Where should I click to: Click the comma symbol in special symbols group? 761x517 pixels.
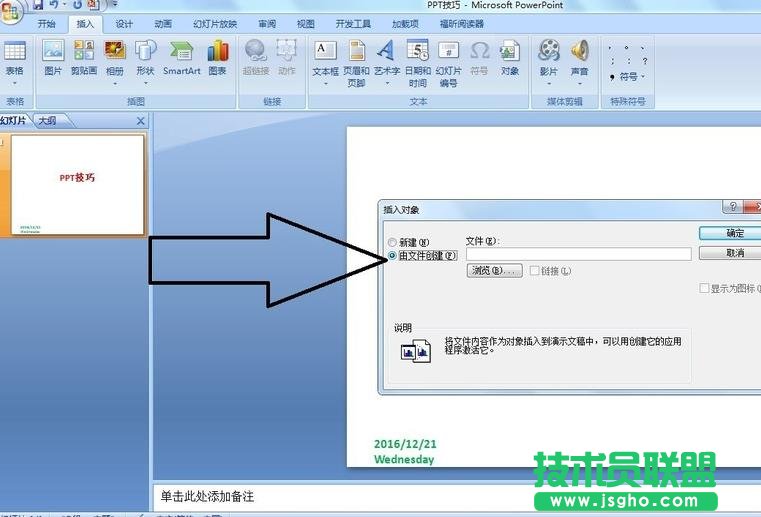tap(612, 77)
